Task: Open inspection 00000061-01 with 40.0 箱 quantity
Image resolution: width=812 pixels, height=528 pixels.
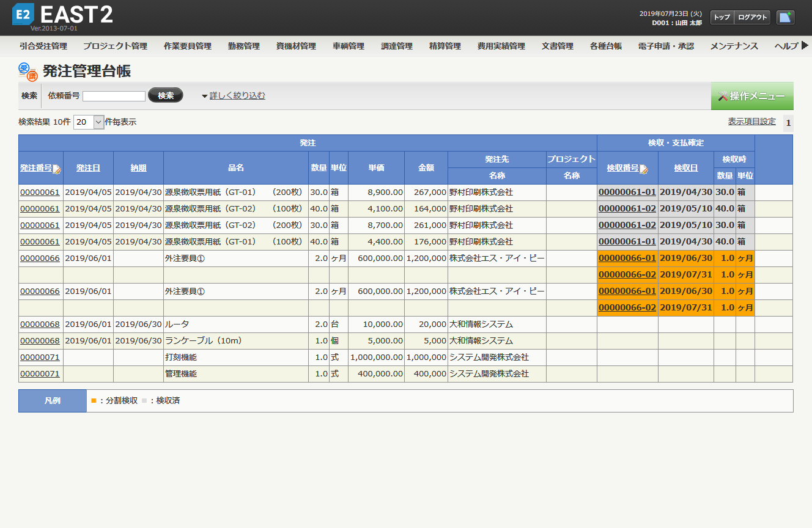Action: 627,241
